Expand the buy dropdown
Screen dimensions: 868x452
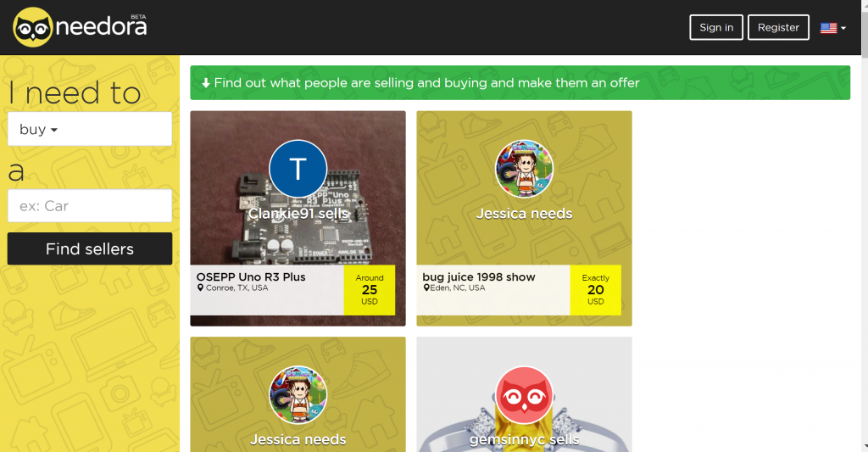[90, 129]
